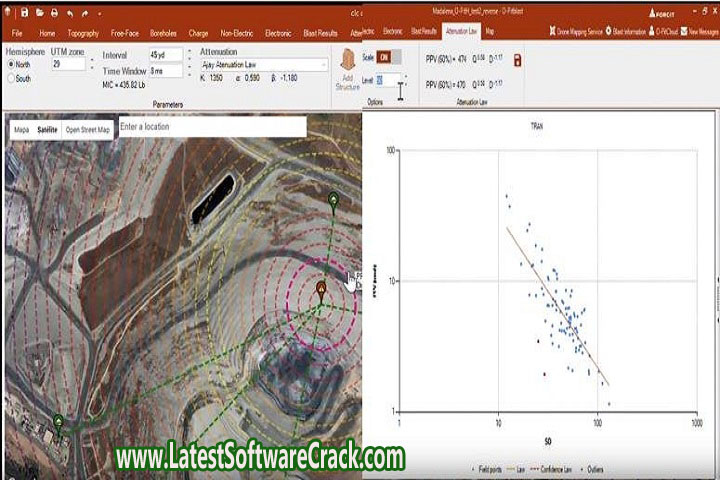Screen dimensions: 720x480
Task: Switch to the Free-Face tab
Action: pos(124,33)
